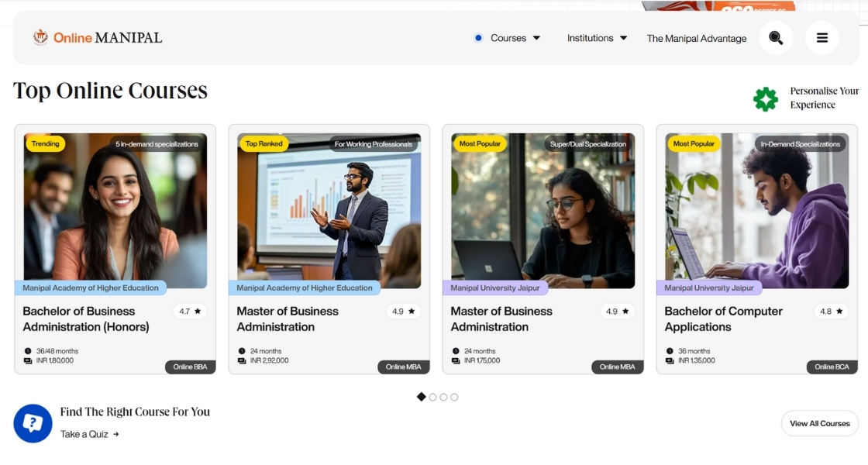
Task: Click the star beside the 4.7 rating
Action: [198, 311]
